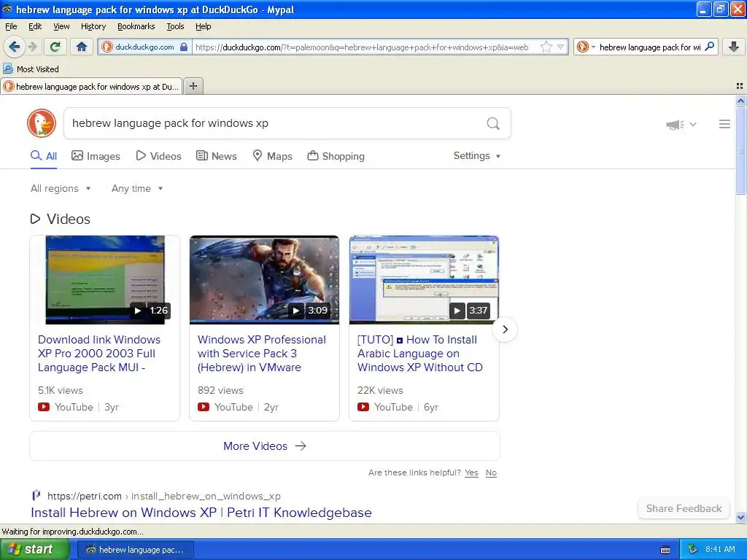The image size is (747, 560).
Task: Click the More Videos button
Action: tap(264, 446)
